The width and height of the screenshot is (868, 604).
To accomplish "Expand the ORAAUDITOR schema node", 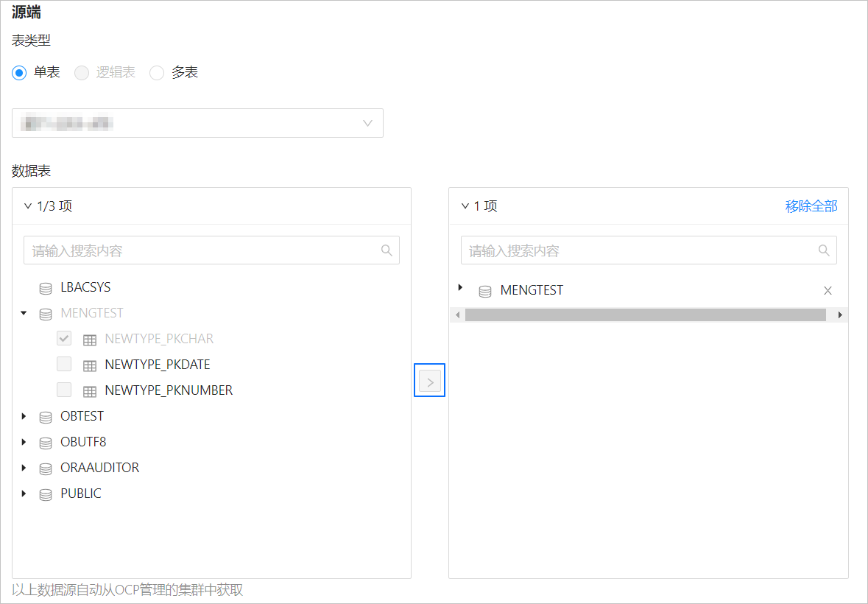I will pos(24,468).
